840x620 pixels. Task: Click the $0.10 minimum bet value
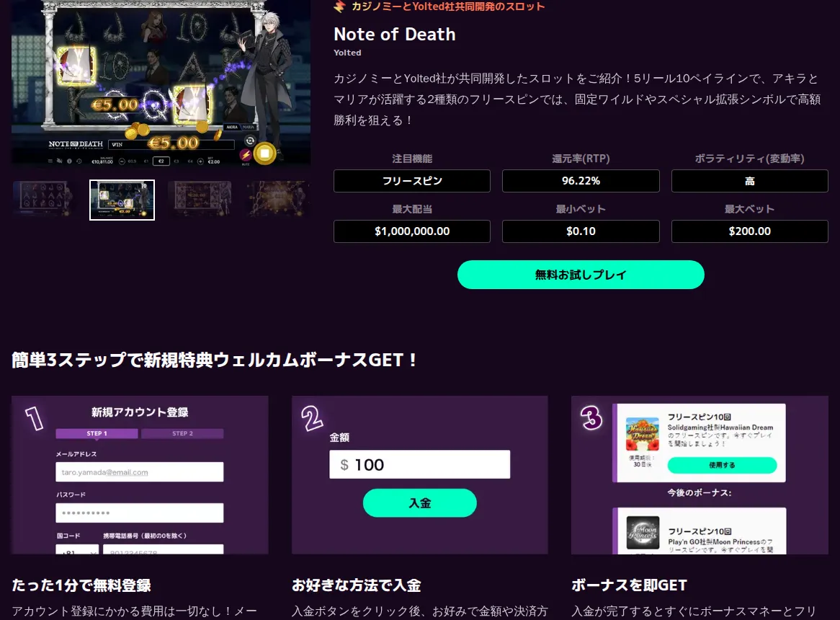pyautogui.click(x=581, y=231)
